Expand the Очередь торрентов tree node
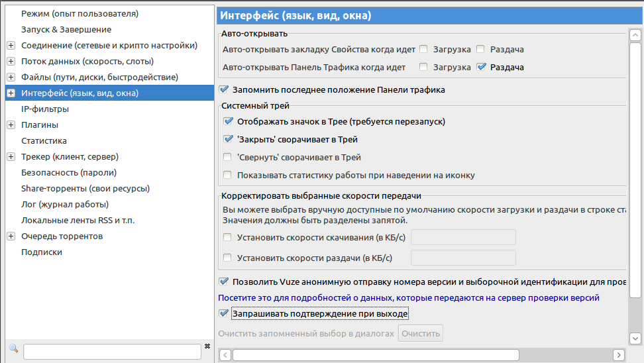Image resolution: width=644 pixels, height=363 pixels. tap(11, 236)
